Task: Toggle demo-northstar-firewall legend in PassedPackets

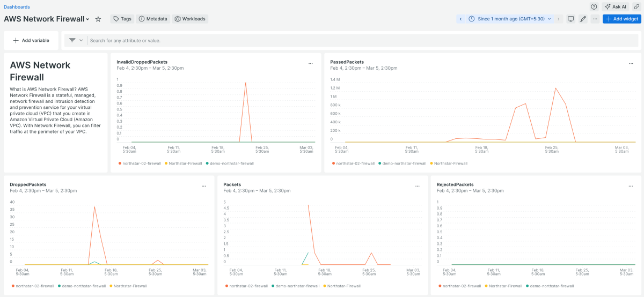Action: coord(402,164)
